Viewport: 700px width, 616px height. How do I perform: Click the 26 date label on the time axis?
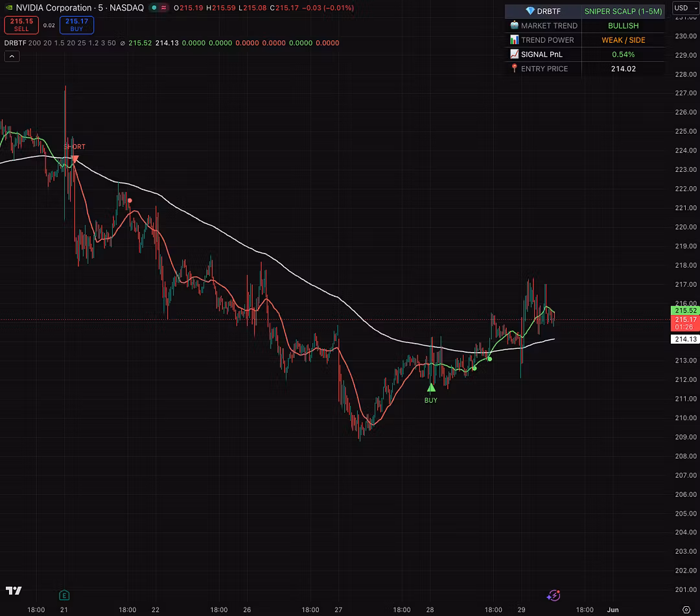pos(247,610)
